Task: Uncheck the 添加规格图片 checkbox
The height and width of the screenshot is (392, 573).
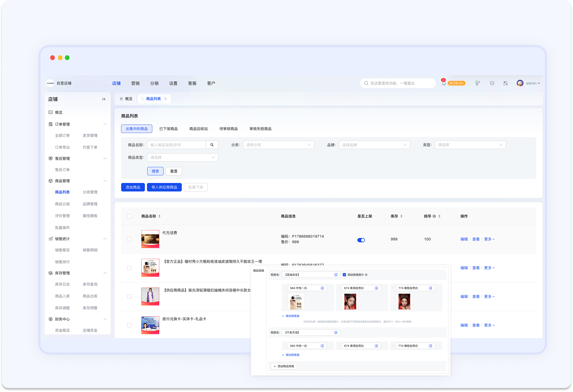Action: (x=344, y=275)
